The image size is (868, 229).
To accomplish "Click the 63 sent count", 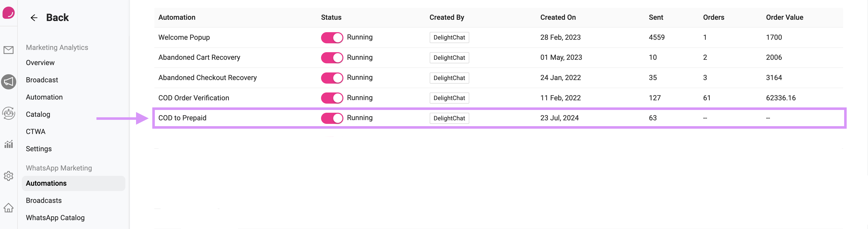I will pos(653,118).
